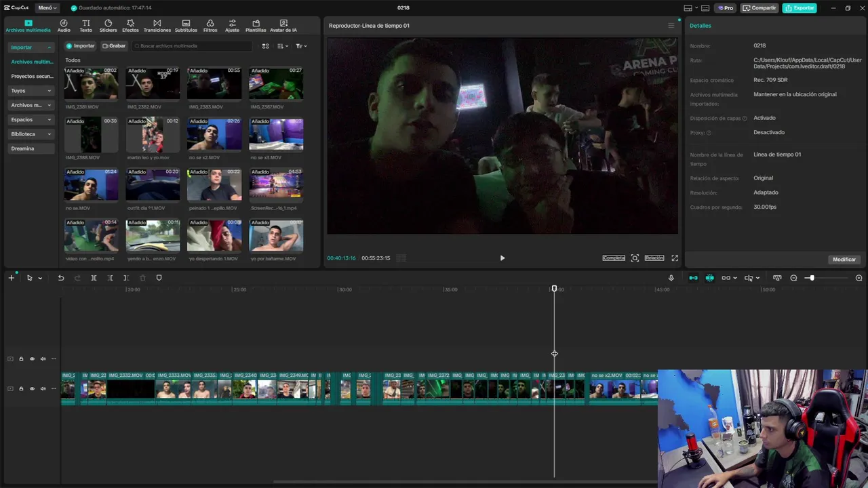Click the preview zoom-to-fit icon
This screenshot has height=488, width=868.
click(635, 258)
